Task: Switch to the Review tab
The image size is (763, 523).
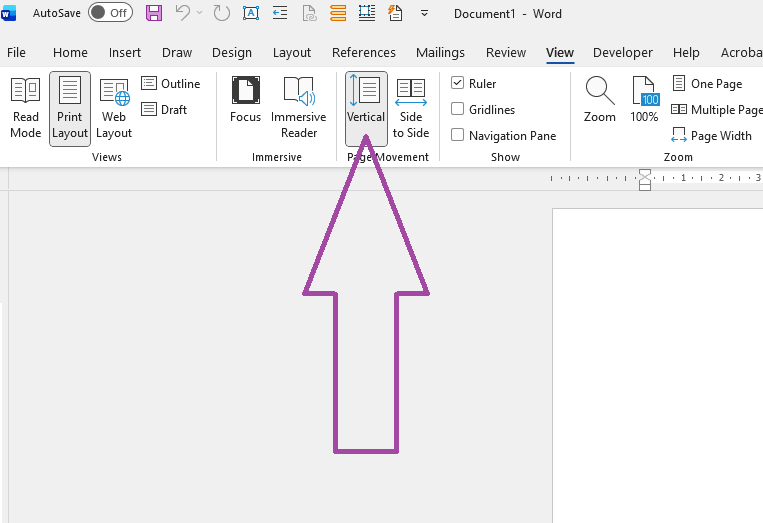Action: point(506,53)
